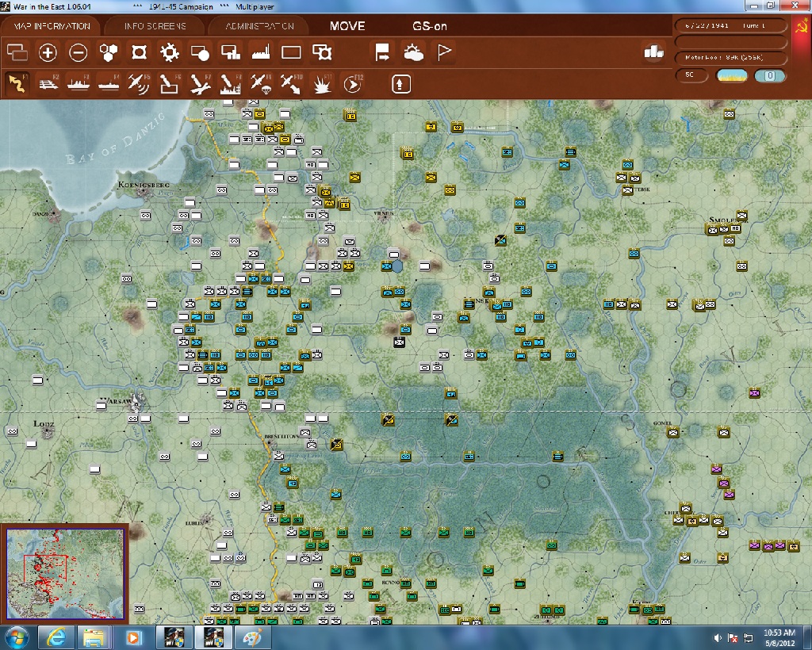Click the F12 end turn play icon
812x650 pixels.
coord(353,84)
